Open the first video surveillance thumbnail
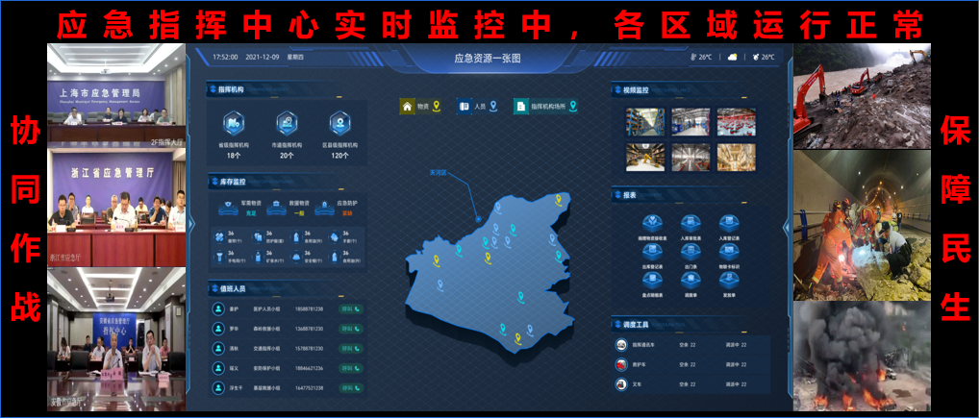 [645, 121]
